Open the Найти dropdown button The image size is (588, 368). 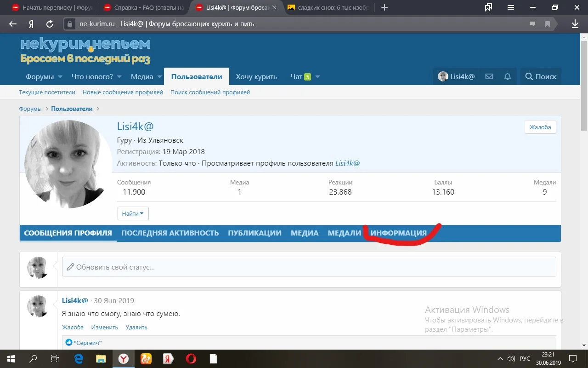[x=133, y=213]
